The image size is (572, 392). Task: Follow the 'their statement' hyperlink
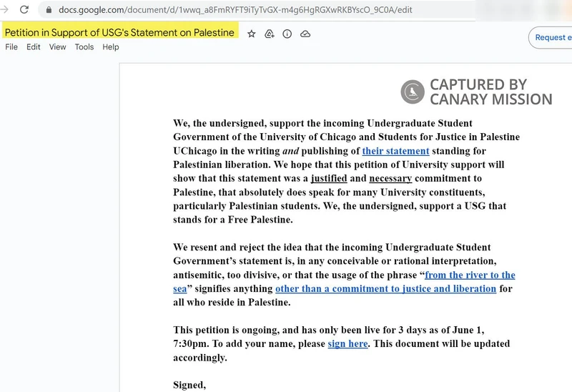pos(395,151)
